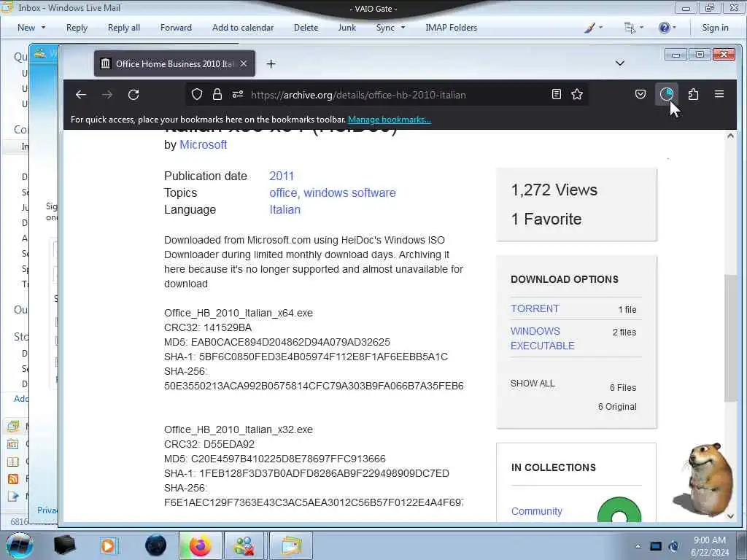Bookmark this page with star icon
Screen dimensions: 747x560
click(x=577, y=94)
